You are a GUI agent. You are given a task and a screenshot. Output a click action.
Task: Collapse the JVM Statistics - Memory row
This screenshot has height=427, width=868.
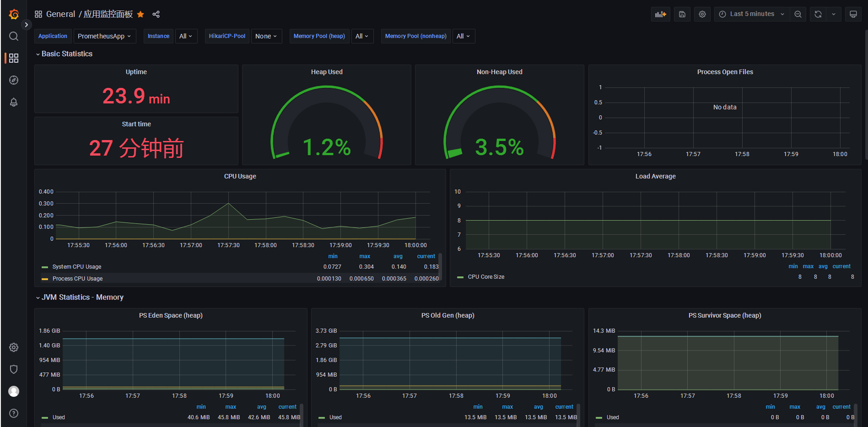click(80, 297)
